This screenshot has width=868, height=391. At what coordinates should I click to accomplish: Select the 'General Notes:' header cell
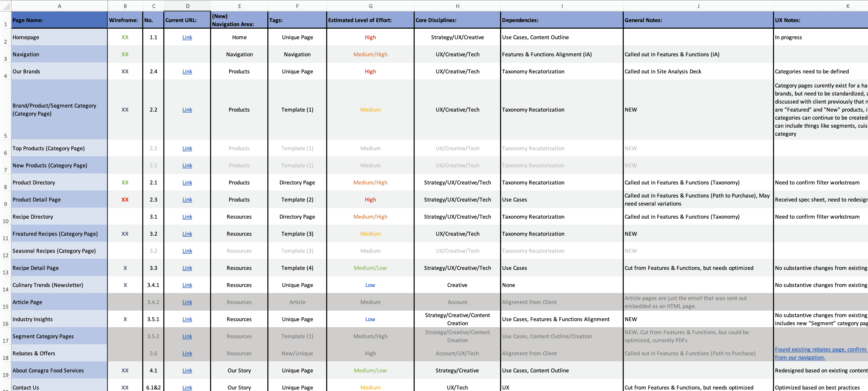click(x=698, y=20)
